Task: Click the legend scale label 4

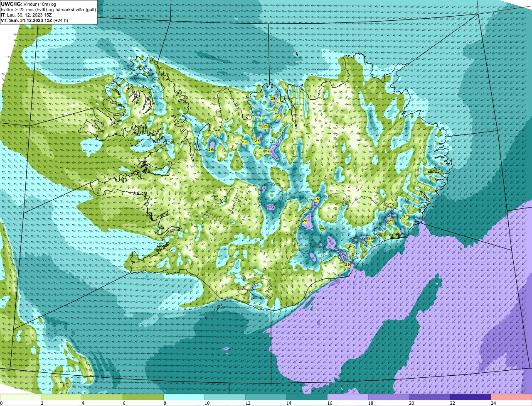Action: pos(83,403)
